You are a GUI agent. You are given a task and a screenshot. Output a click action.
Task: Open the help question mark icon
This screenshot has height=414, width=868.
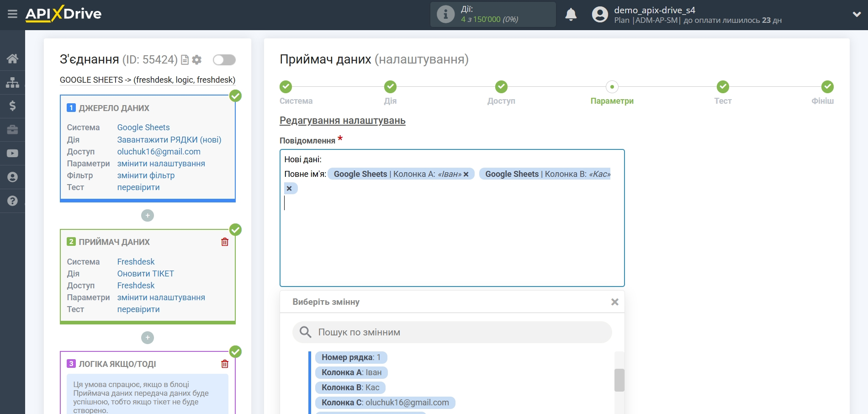point(12,201)
